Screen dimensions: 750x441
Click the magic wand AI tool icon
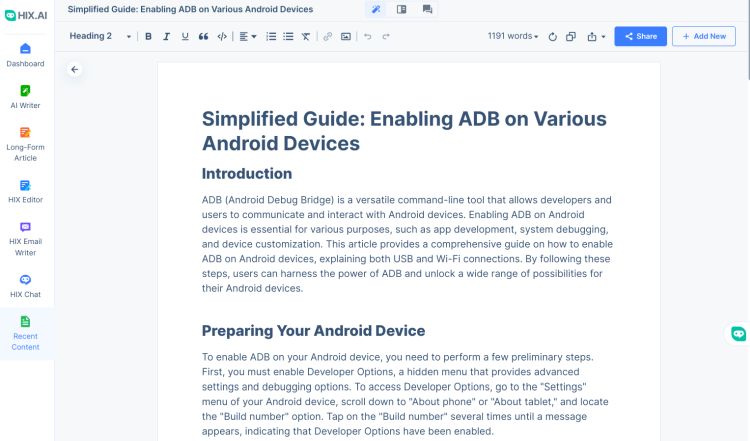(376, 9)
